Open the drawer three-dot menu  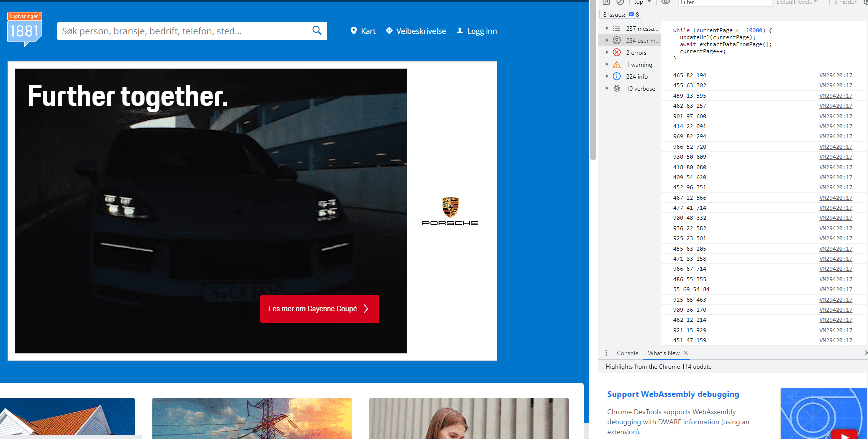(606, 353)
